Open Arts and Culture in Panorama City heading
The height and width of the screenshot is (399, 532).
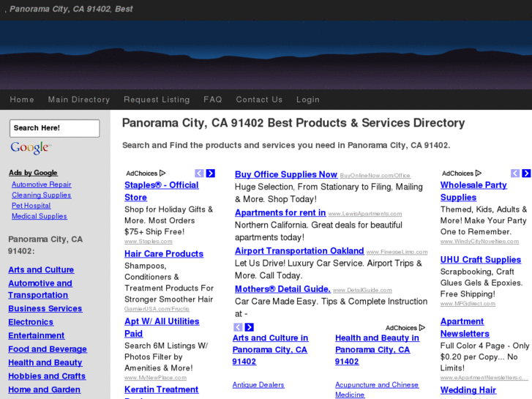click(x=270, y=349)
